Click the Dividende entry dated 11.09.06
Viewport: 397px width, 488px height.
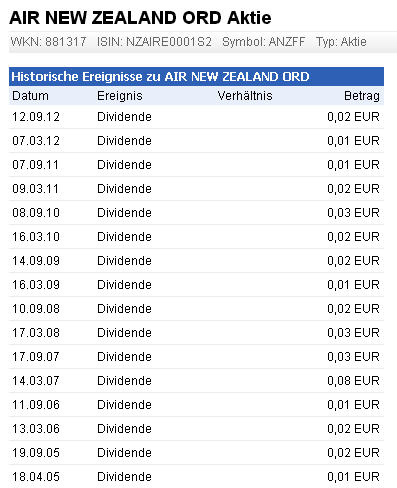124,405
